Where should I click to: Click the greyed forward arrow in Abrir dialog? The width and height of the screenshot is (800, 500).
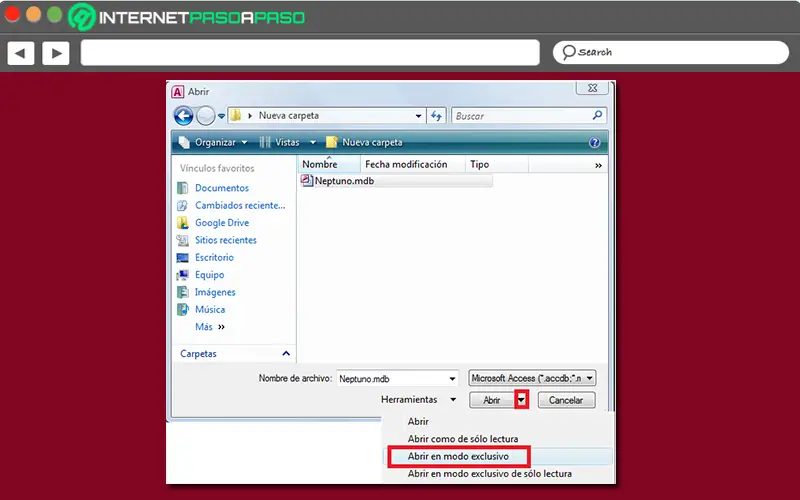click(206, 116)
